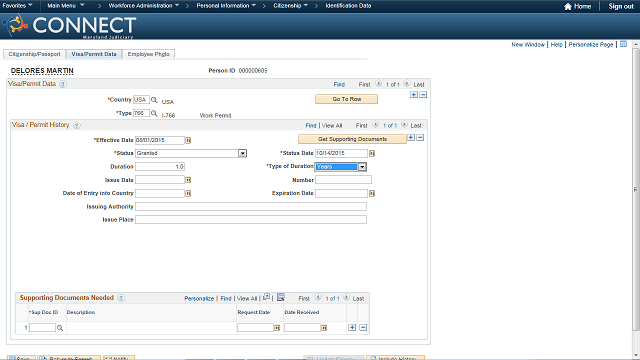
Task: Open Expiration Date calendar picker
Action: coord(372,193)
